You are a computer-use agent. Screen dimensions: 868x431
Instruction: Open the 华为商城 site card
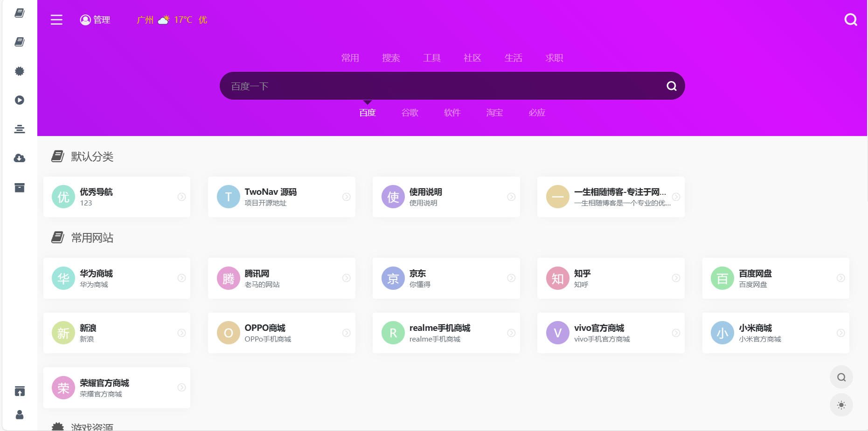(117, 278)
